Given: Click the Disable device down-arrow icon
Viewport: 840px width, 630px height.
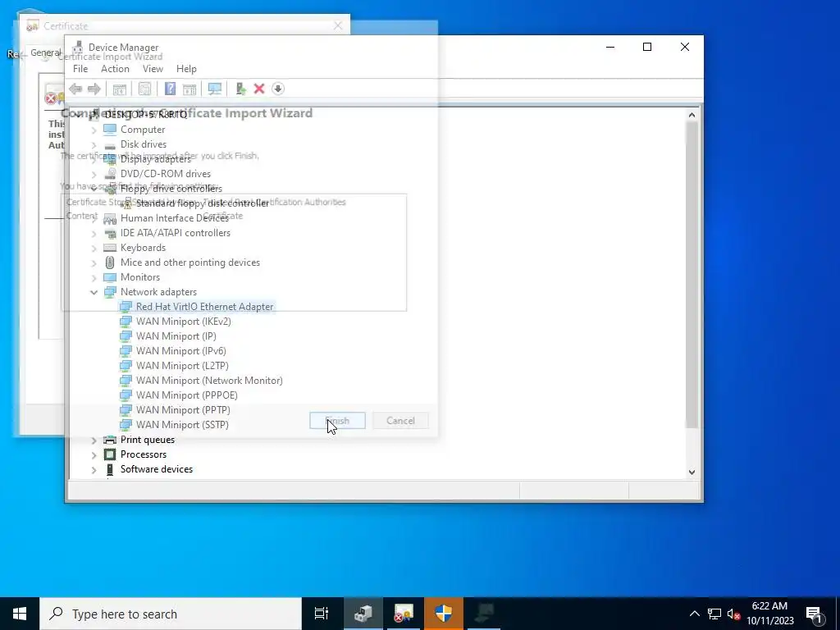Looking at the screenshot, I should coord(278,89).
